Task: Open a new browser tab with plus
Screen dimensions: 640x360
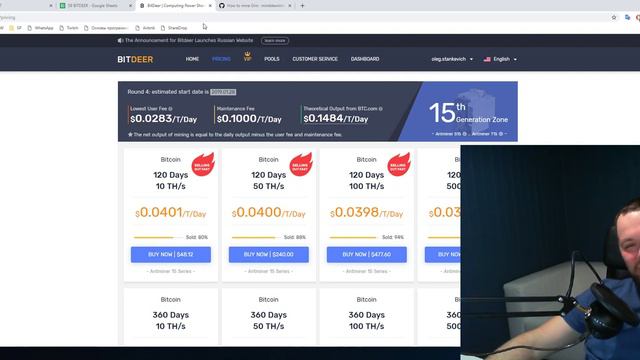Action: 302,6
